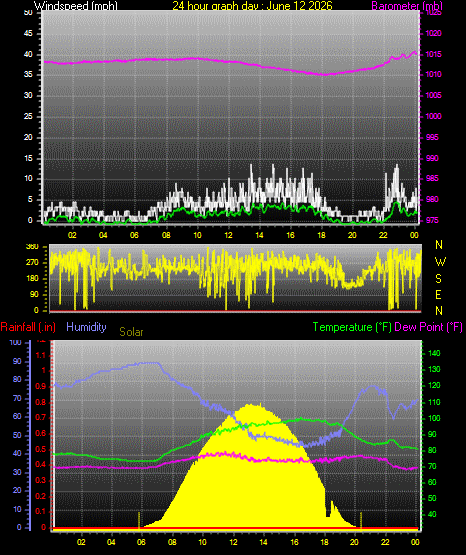Click the 1015 barometer axis value
This screenshot has width=466, height=555.
pyautogui.click(x=433, y=54)
